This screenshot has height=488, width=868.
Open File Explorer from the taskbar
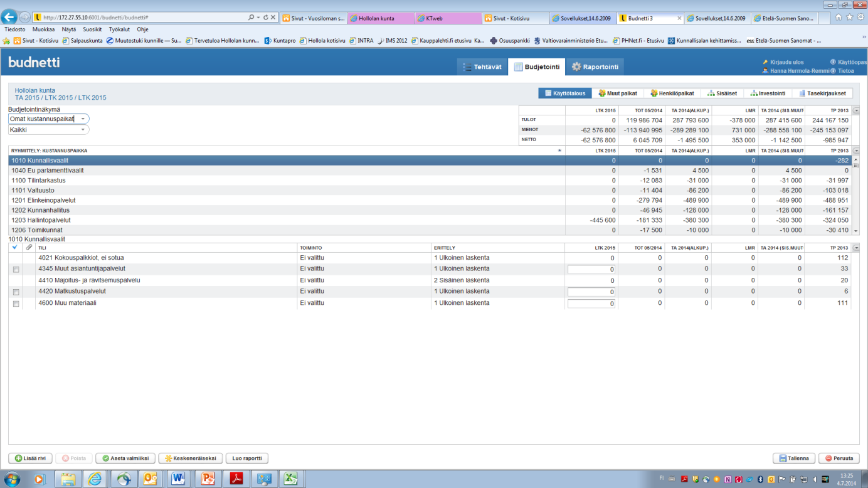[x=68, y=479]
